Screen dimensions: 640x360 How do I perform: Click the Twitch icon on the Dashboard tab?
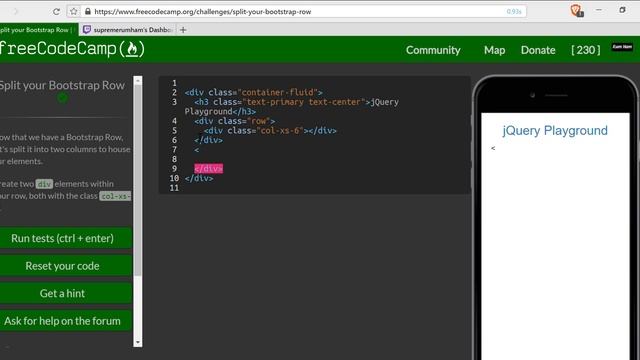tap(87, 29)
